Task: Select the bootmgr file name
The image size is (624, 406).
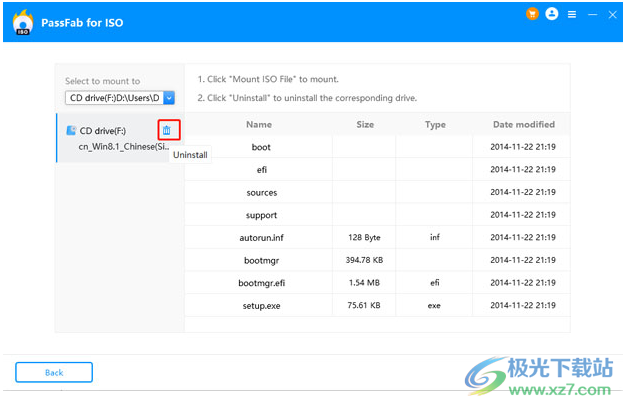Action: (261, 260)
